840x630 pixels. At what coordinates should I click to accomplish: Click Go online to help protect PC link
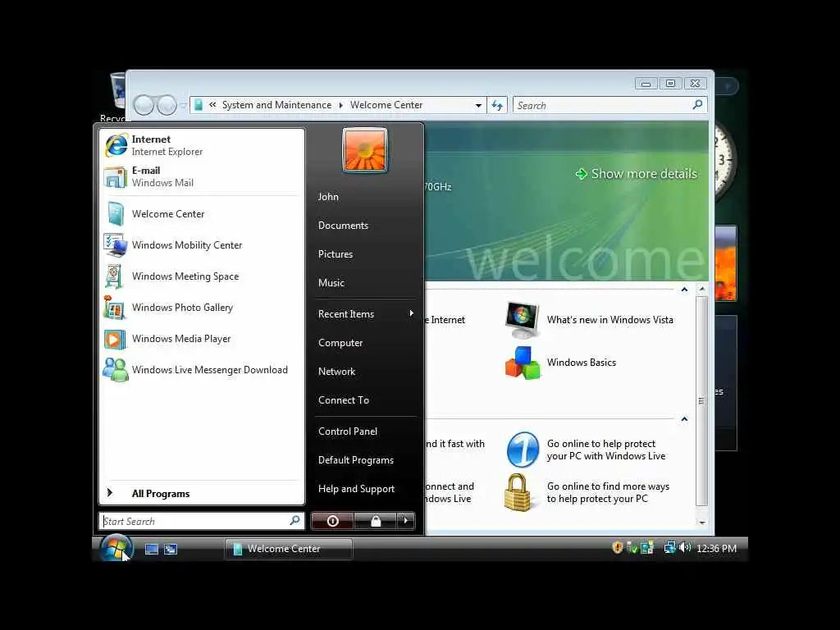[606, 450]
